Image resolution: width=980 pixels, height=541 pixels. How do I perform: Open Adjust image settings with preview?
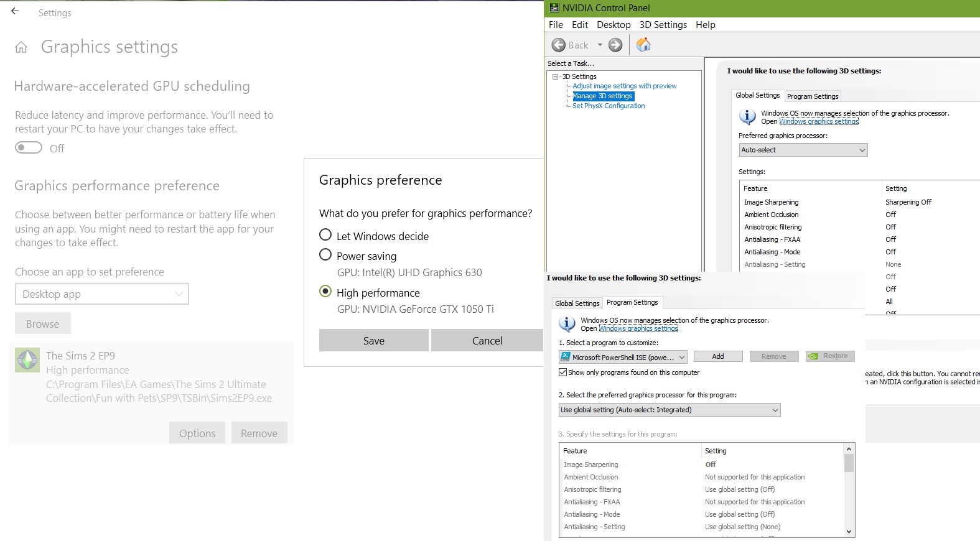point(624,86)
